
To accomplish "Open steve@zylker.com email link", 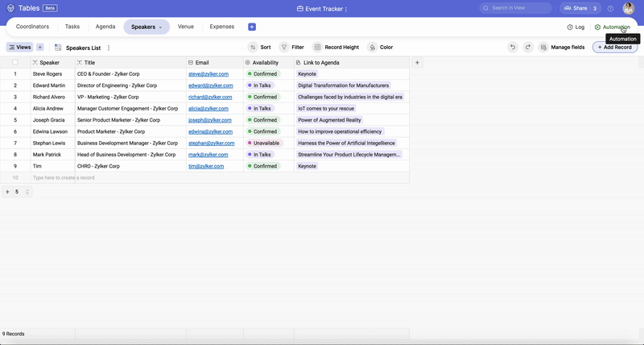I will click(x=208, y=74).
